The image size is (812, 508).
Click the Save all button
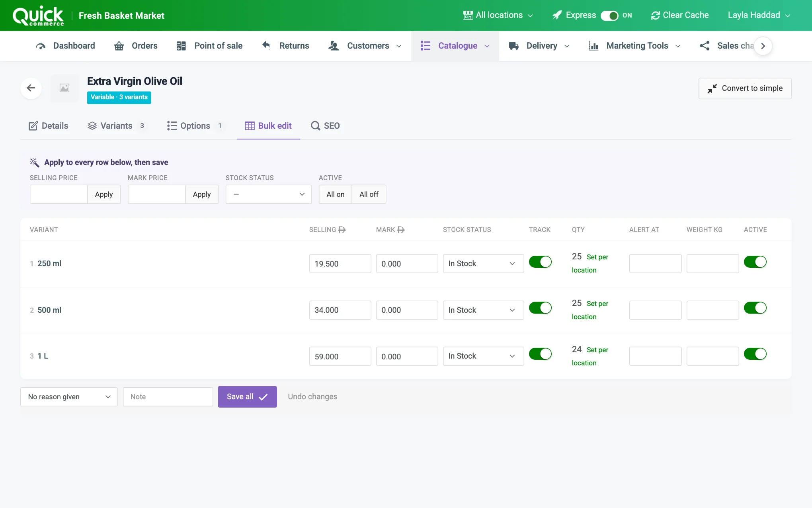tap(248, 397)
